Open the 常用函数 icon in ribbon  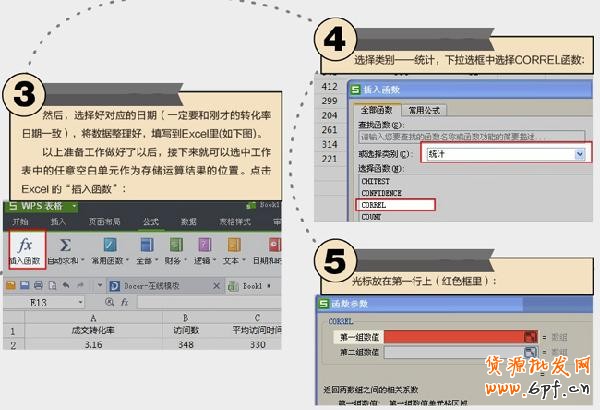pos(107,243)
